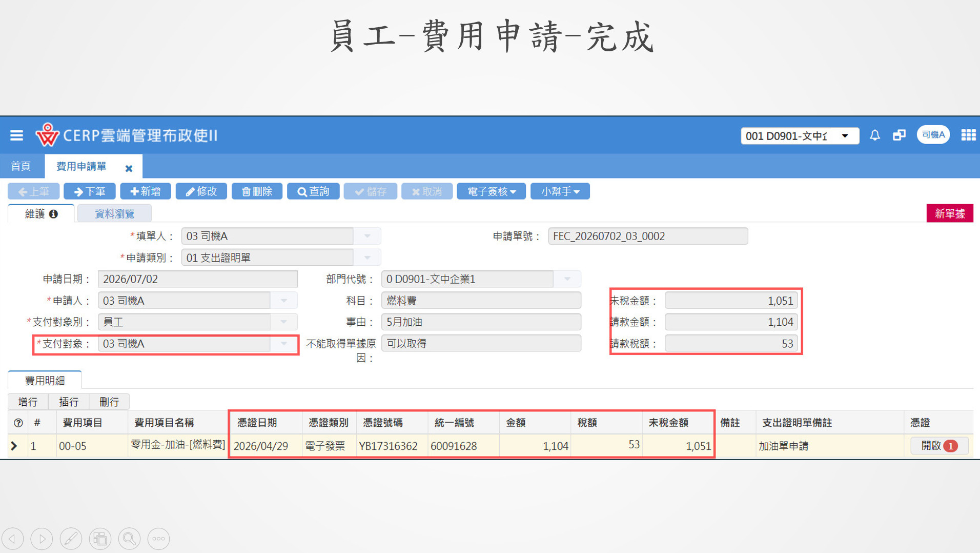Open the 司機A user avatar

(x=933, y=135)
